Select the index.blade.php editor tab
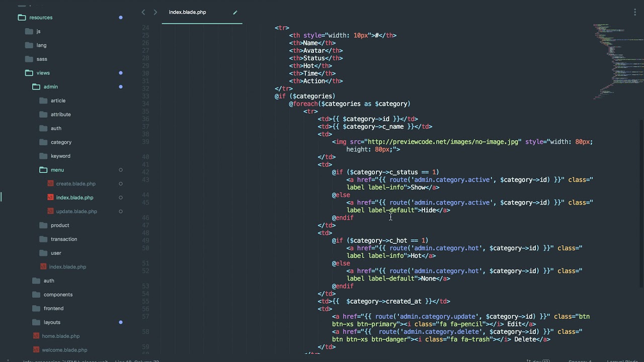The width and height of the screenshot is (644, 362). [x=202, y=12]
